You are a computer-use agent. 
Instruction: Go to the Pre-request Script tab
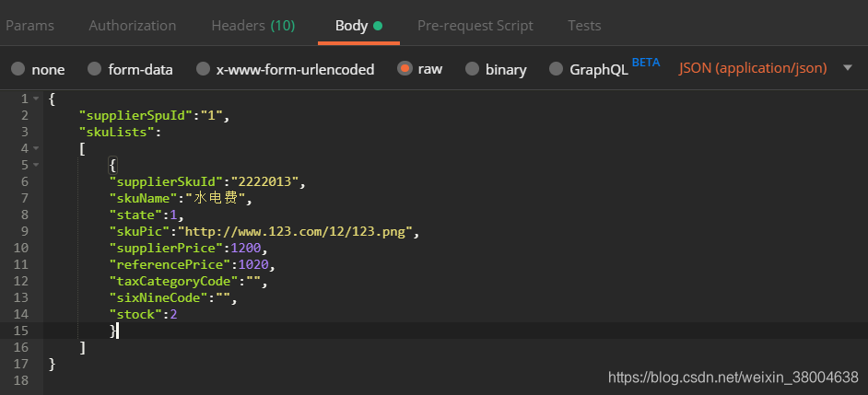475,26
